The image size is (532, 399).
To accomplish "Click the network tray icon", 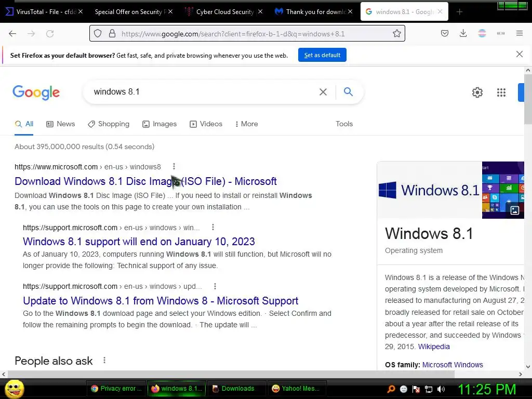I will point(429,389).
